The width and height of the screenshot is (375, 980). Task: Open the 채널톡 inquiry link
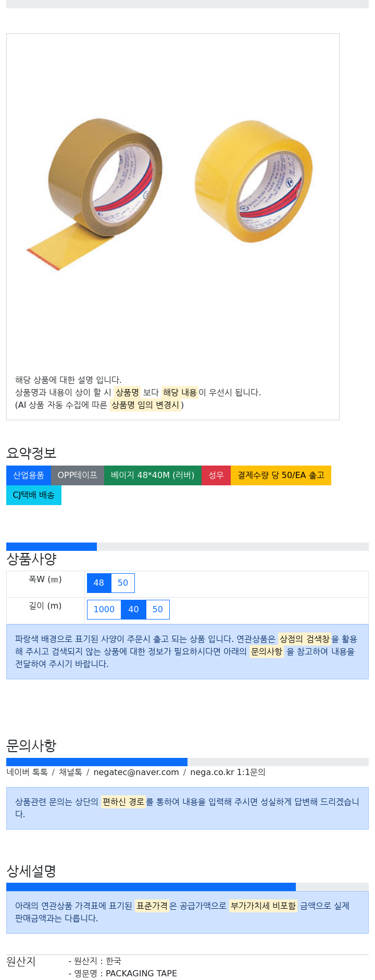pos(70,772)
